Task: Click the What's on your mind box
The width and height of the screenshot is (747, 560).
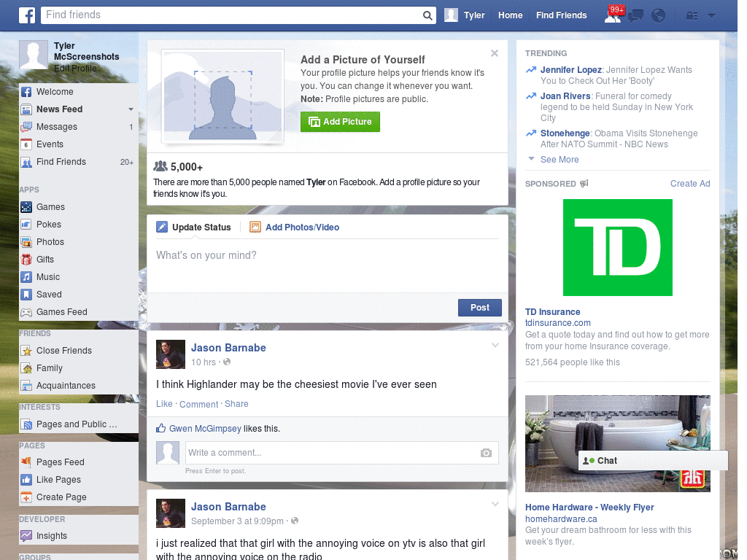Action: click(328, 267)
